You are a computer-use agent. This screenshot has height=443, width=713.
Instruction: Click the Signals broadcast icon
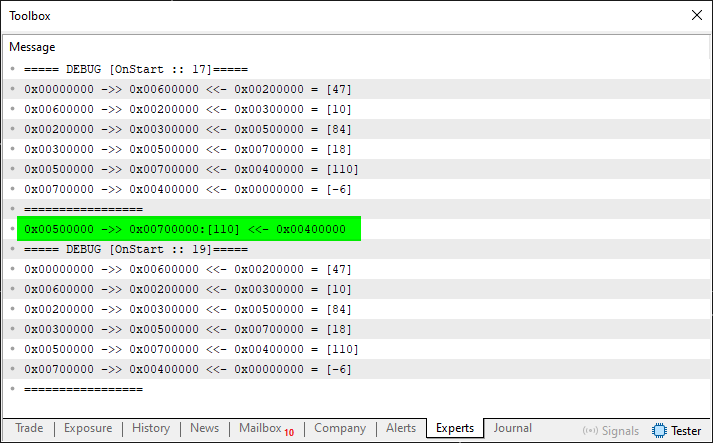tap(590, 430)
